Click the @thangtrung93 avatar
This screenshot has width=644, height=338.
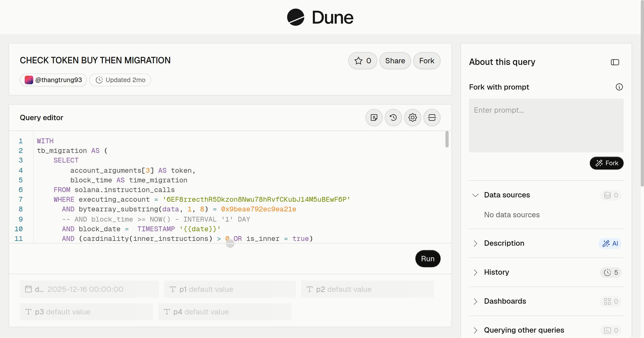[29, 80]
